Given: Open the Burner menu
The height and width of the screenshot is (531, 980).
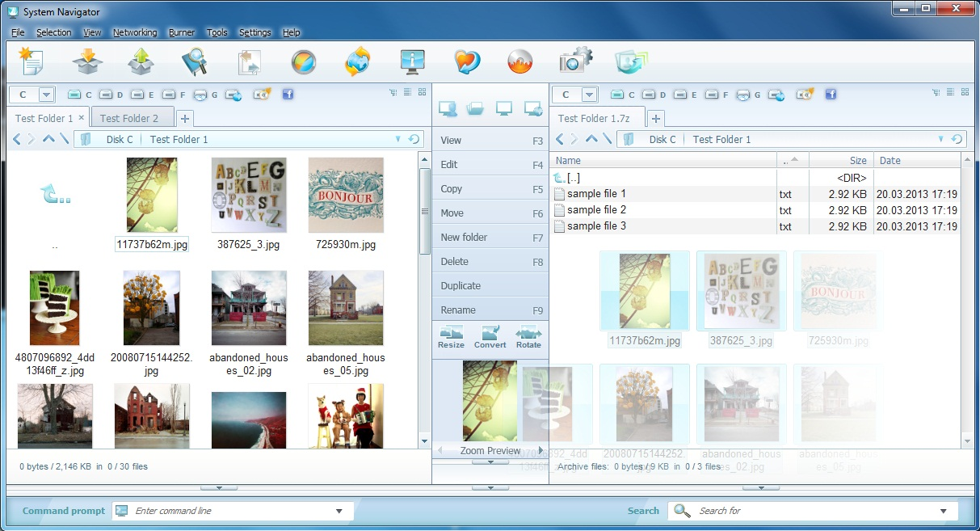Looking at the screenshot, I should click(x=182, y=32).
